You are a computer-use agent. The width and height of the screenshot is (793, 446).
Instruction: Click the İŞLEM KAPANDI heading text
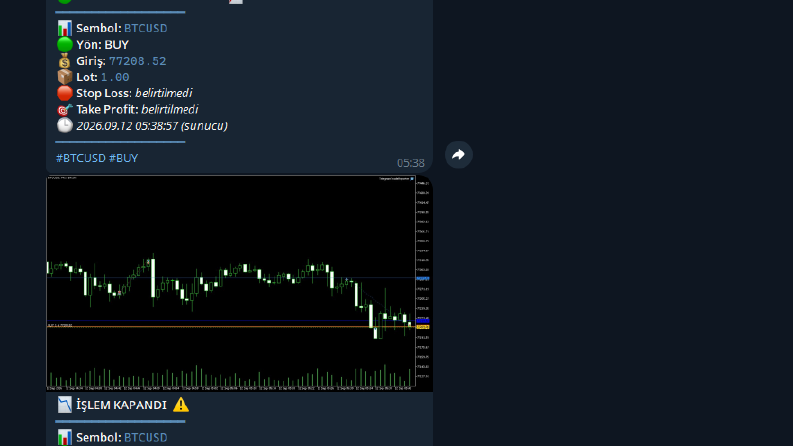tap(121, 405)
